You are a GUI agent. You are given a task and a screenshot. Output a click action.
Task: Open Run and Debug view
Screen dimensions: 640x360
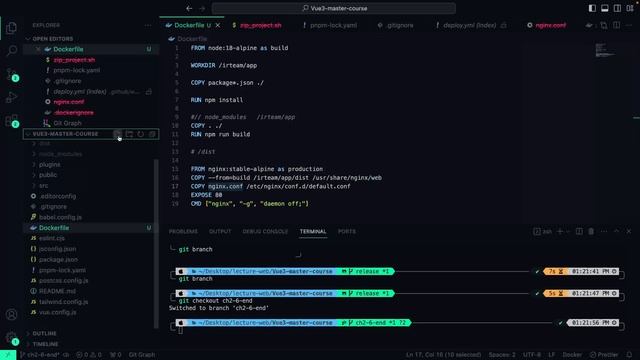tap(11, 97)
